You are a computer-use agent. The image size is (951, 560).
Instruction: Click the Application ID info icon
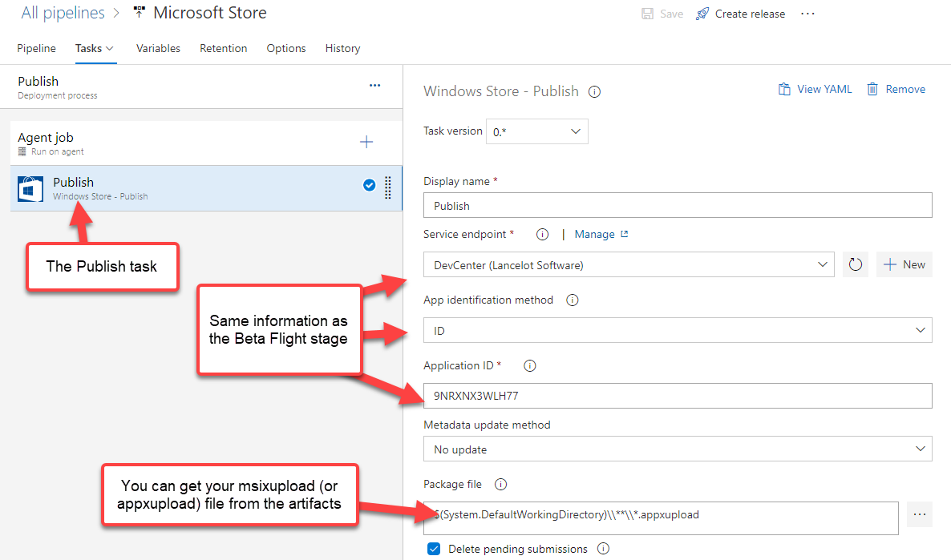tap(529, 366)
